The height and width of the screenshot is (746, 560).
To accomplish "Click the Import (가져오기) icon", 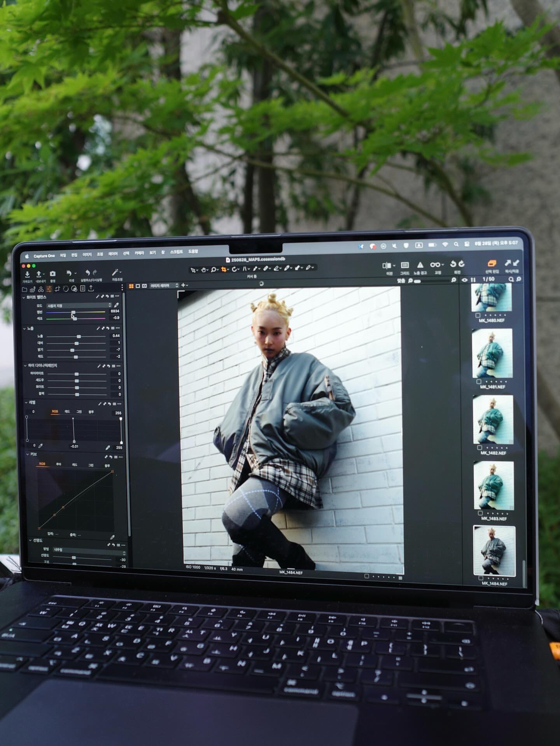I will (x=27, y=275).
